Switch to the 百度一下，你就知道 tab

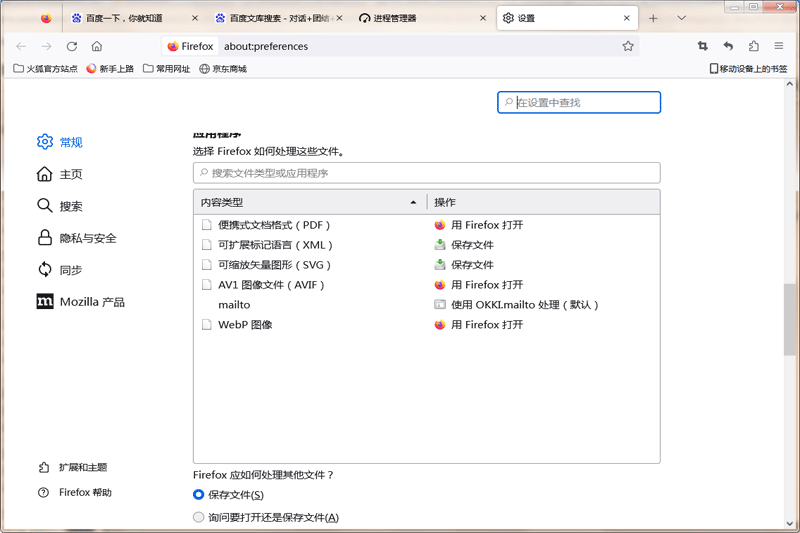click(x=135, y=18)
